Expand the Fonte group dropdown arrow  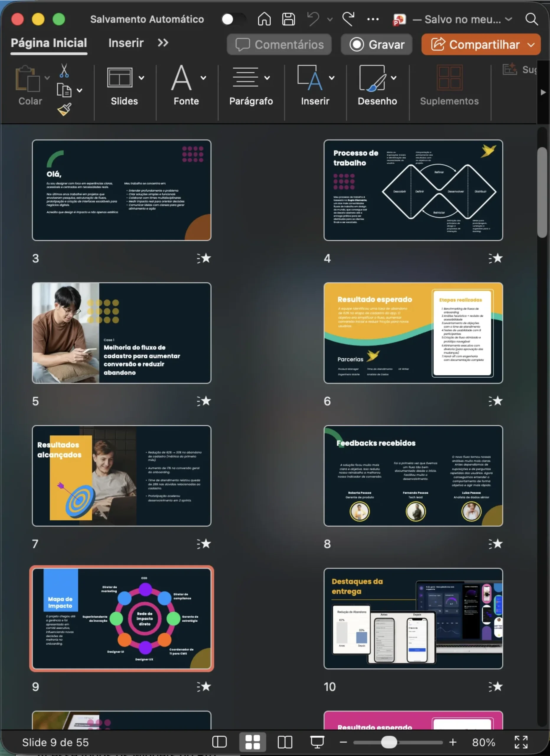point(203,78)
